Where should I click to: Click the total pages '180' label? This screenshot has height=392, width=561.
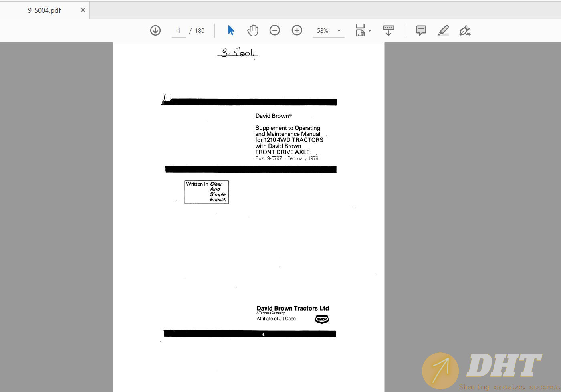click(200, 31)
